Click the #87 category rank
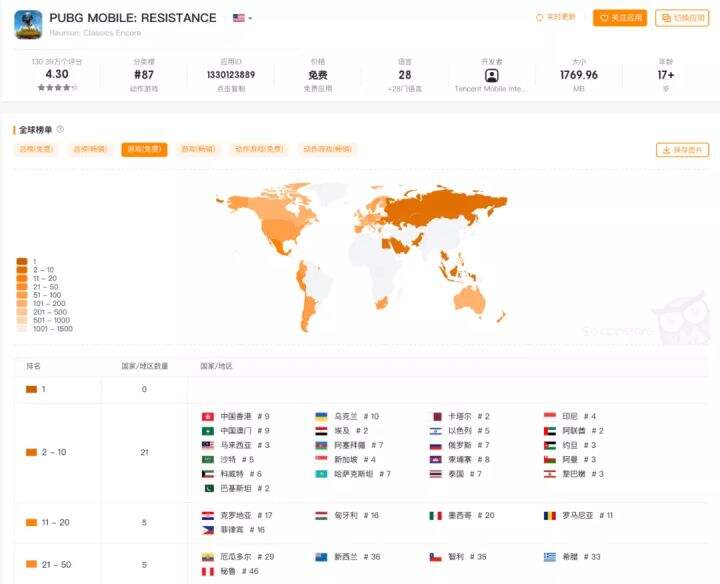This screenshot has width=720, height=584. (x=144, y=74)
